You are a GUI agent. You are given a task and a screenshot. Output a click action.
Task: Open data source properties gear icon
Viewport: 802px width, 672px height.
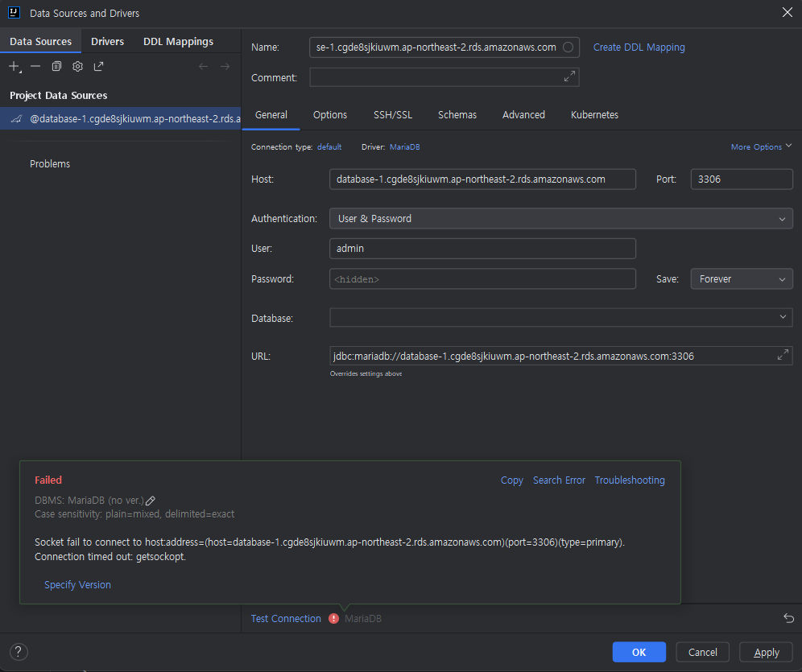coord(77,67)
